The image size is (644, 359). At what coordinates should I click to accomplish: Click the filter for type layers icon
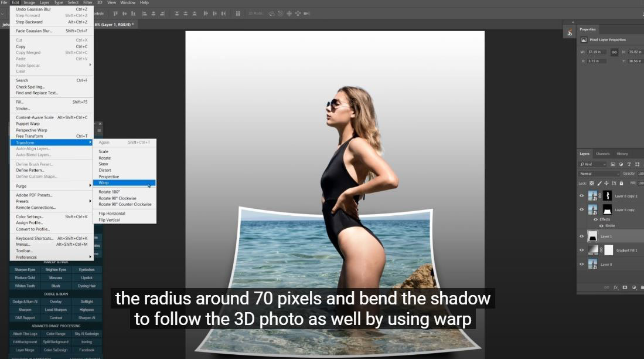point(629,164)
